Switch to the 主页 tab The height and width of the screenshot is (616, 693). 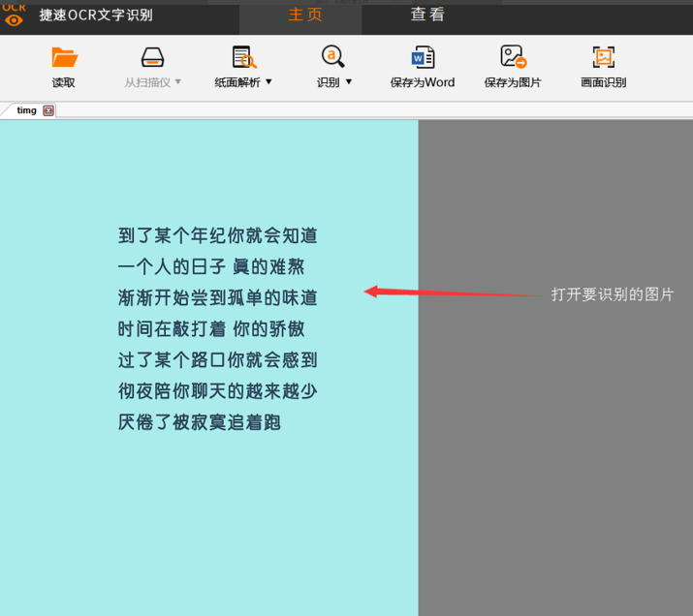click(x=305, y=15)
